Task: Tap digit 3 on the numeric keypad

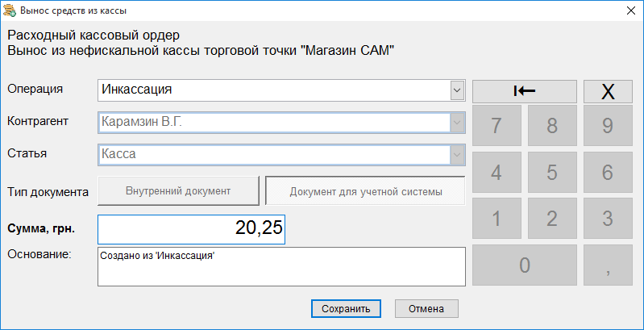Action: pyautogui.click(x=608, y=218)
